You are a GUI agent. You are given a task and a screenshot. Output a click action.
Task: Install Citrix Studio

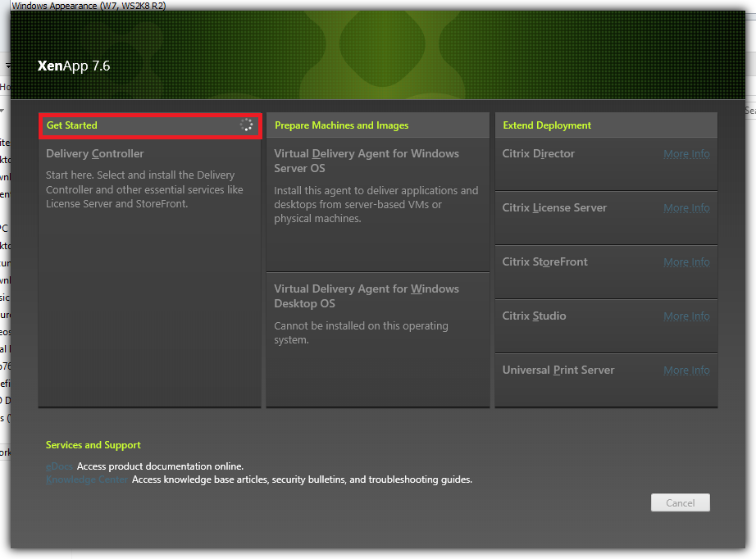[535, 316]
